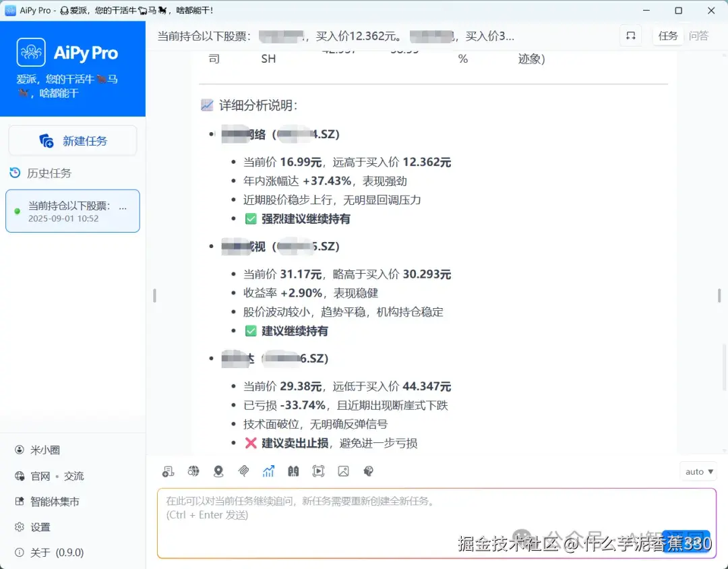Open the video frame tool icon
The height and width of the screenshot is (569, 728).
318,471
